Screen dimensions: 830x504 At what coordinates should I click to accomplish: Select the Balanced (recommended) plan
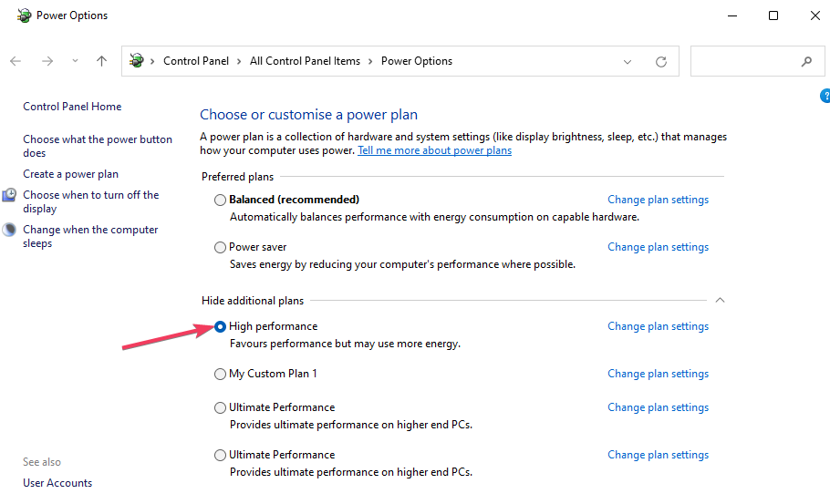(x=220, y=200)
